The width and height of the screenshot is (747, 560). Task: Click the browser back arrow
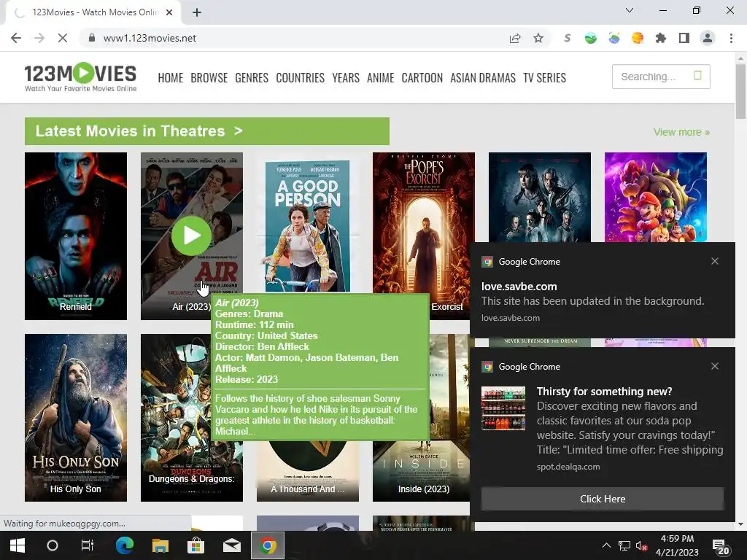(16, 38)
